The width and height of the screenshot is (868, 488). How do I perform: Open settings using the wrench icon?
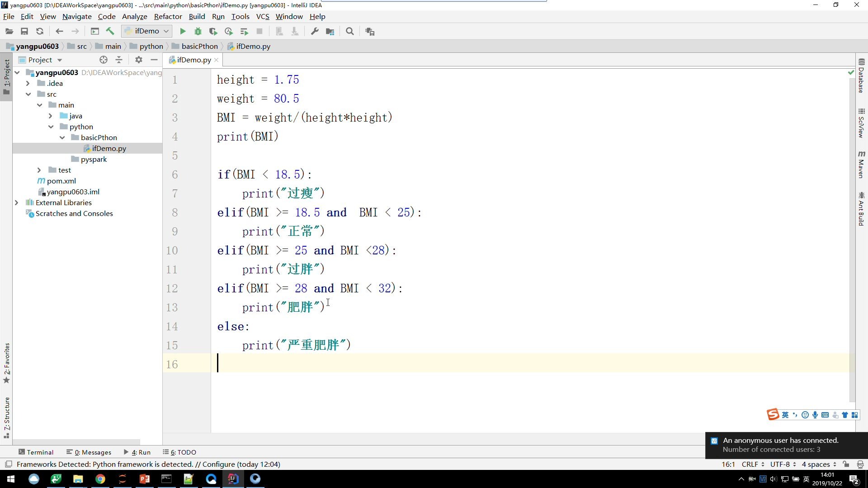pyautogui.click(x=315, y=31)
